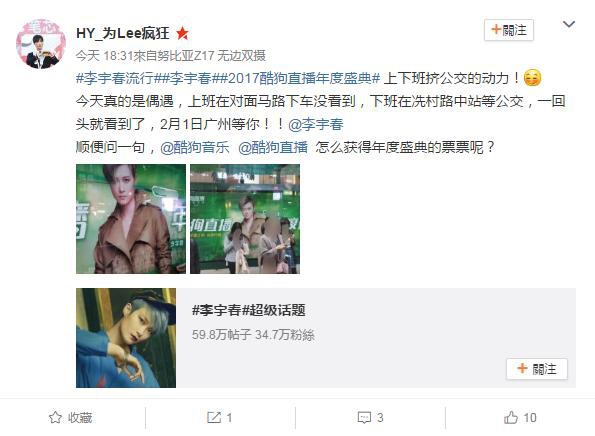Follow the 李宇春 super topic
This screenshot has width=595, height=436.
537,368
